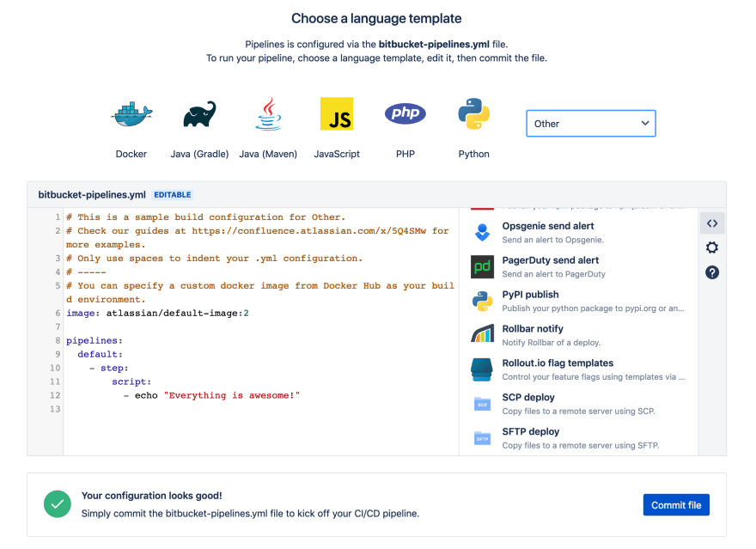The height and width of the screenshot is (549, 756).
Task: Click the JavaScript label
Action: click(x=337, y=154)
